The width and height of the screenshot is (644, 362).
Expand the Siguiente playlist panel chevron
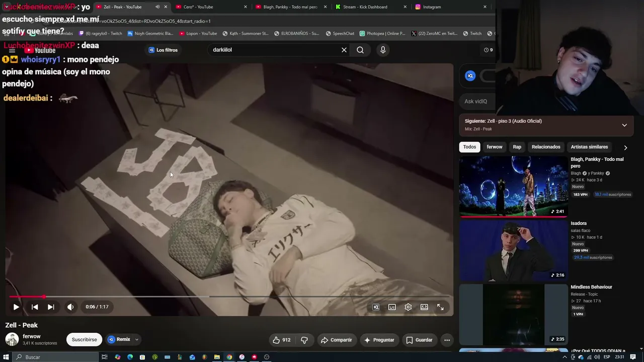pos(624,125)
